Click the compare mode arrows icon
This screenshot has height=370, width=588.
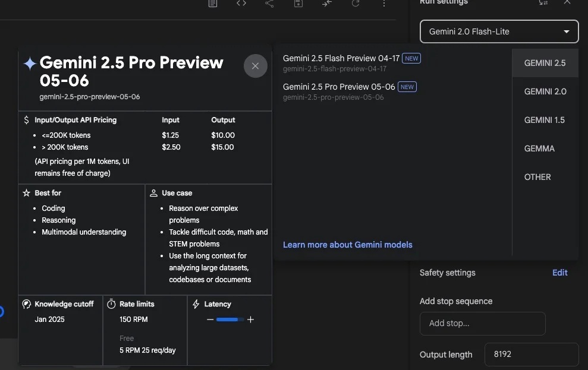pos(327,4)
